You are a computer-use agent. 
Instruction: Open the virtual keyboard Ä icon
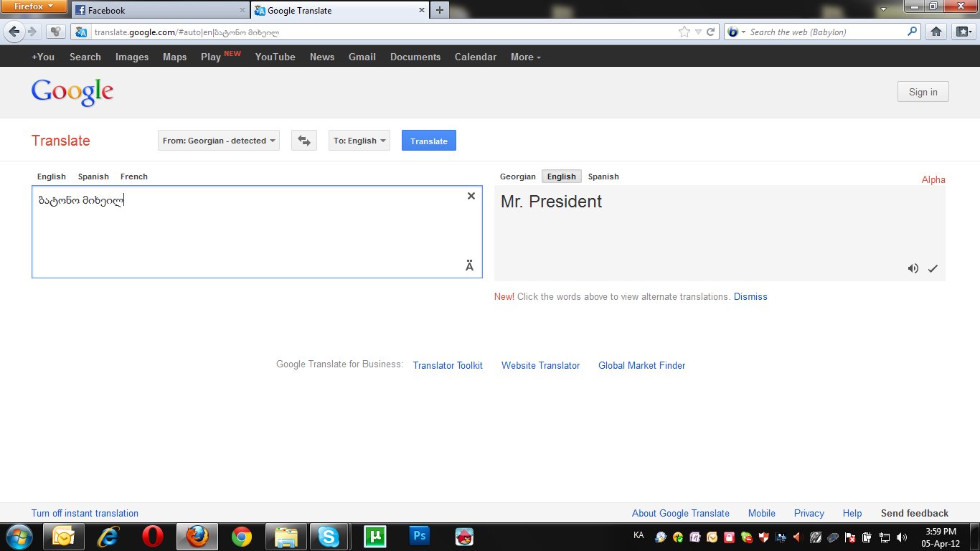click(469, 266)
